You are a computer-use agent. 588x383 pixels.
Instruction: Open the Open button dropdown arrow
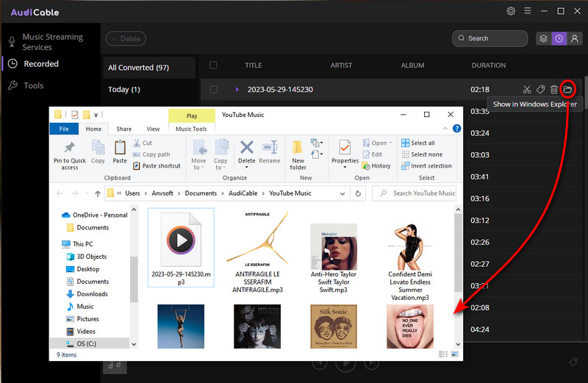coord(391,143)
